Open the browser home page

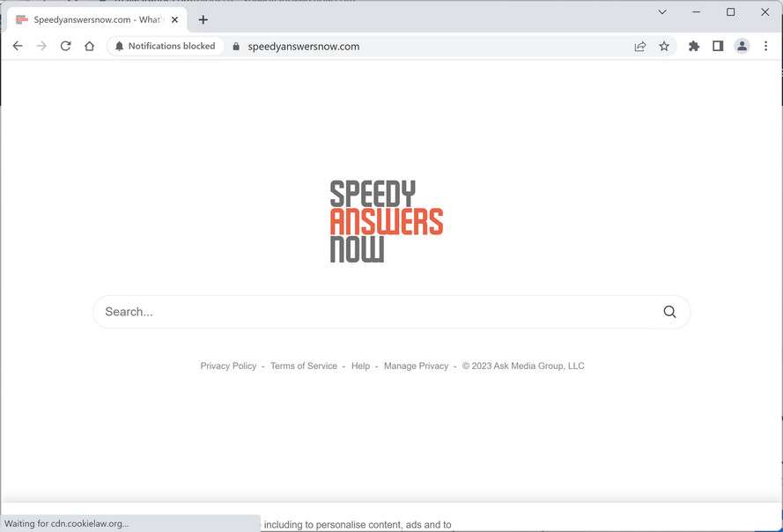89,45
